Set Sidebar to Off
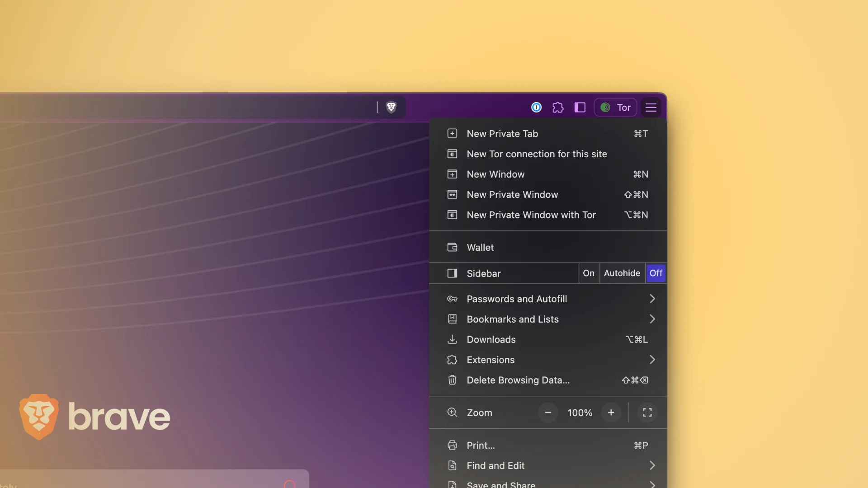This screenshot has width=868, height=488. click(x=656, y=273)
